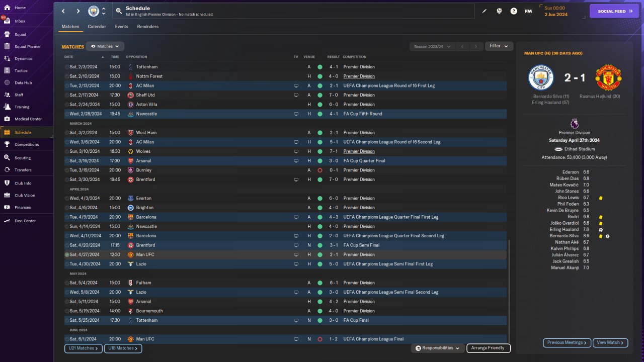Image resolution: width=644 pixels, height=362 pixels.
Task: Open the Season 2023/24 dropdown
Action: 432,46
